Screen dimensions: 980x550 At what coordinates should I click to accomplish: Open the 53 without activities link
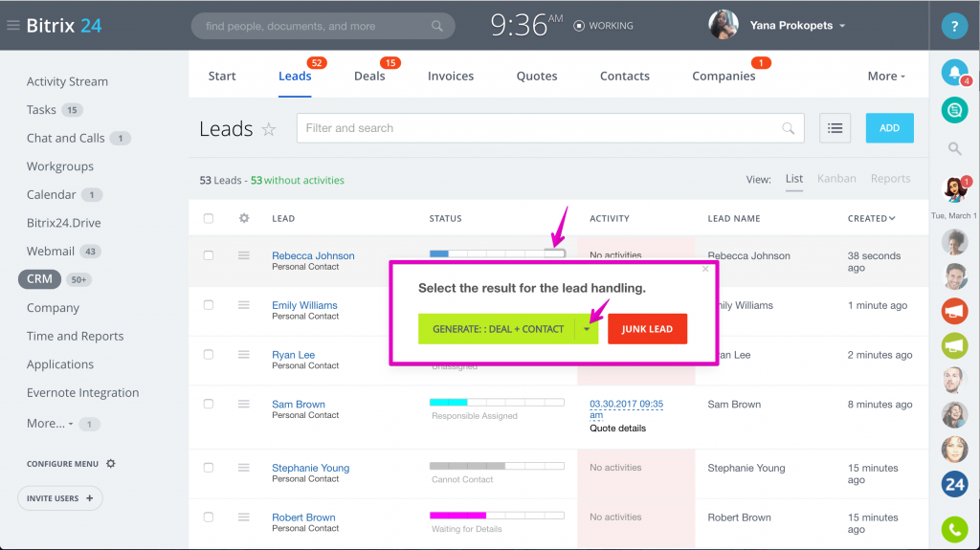pos(298,180)
